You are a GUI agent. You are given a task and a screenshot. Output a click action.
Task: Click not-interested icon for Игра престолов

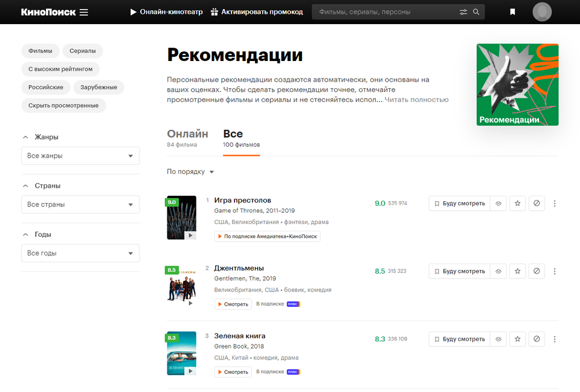pos(536,204)
